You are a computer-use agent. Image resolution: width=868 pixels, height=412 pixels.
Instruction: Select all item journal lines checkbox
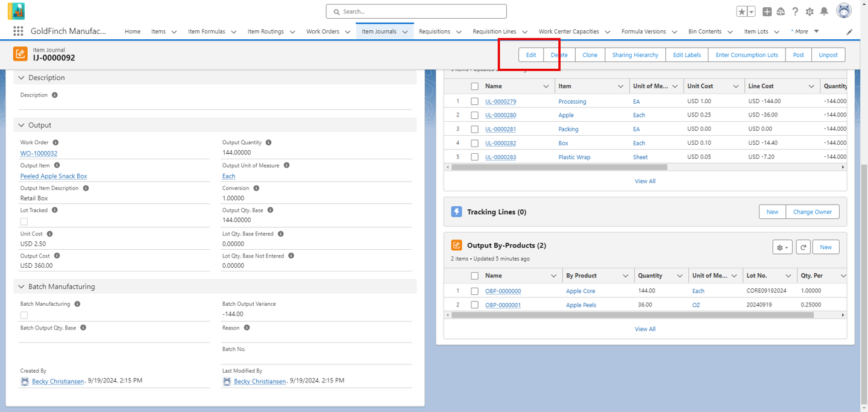click(x=474, y=86)
